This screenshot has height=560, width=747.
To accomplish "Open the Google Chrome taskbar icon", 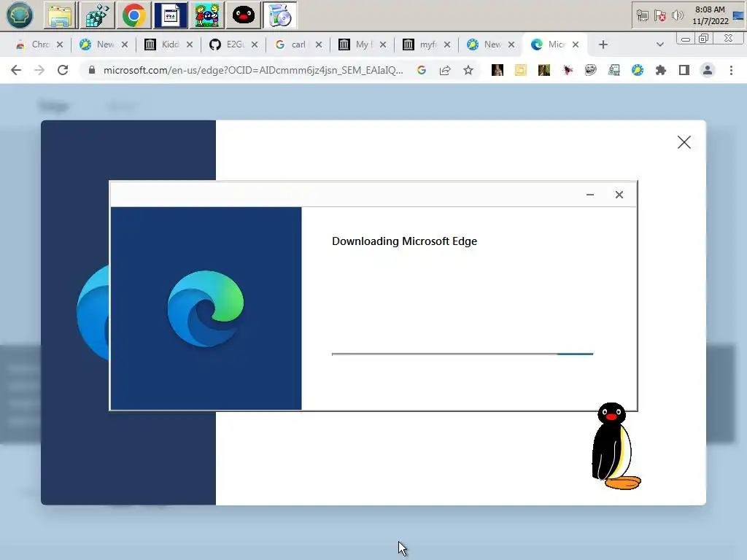I will pos(134,15).
